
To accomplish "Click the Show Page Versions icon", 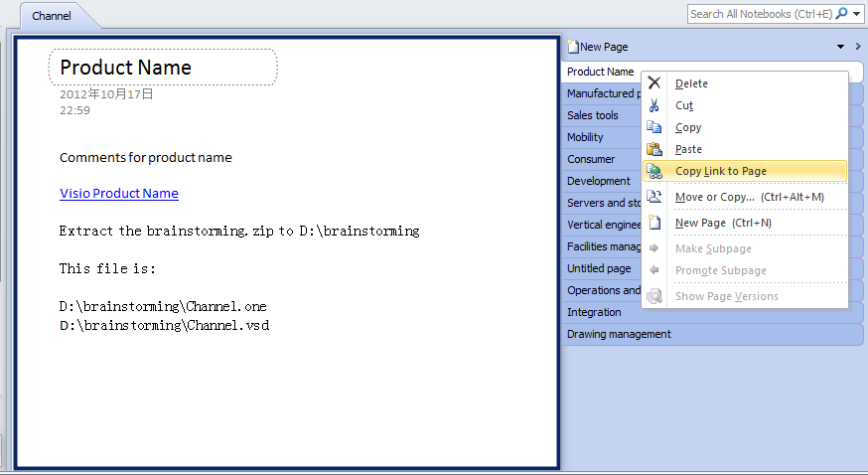I will tap(654, 296).
